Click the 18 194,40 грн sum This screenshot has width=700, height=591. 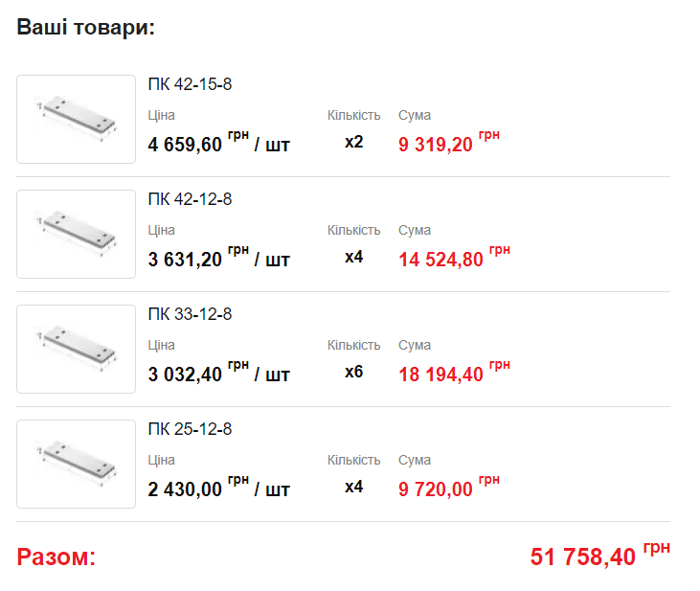point(441,375)
